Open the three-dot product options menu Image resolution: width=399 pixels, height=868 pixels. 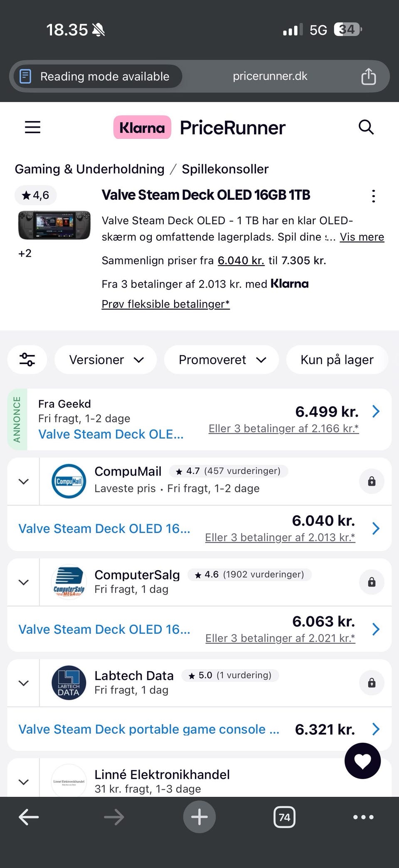coord(373,196)
